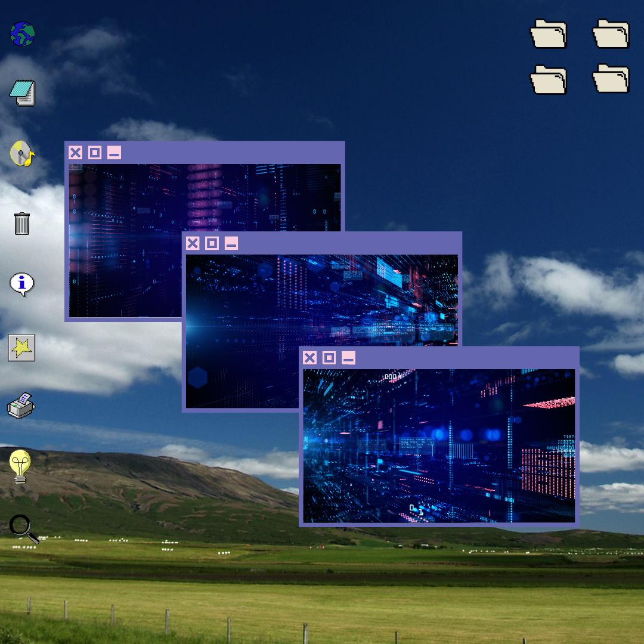The height and width of the screenshot is (644, 644).
Task: Open the globe internet icon
Action: 23,34
